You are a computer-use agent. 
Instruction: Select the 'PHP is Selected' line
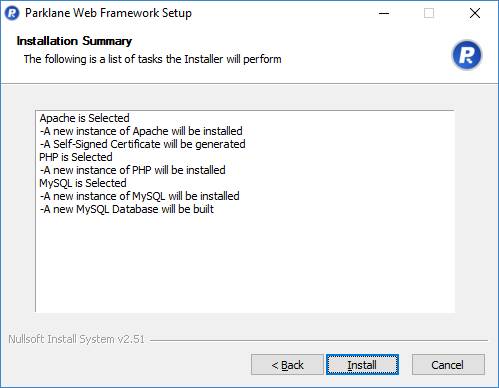point(76,157)
